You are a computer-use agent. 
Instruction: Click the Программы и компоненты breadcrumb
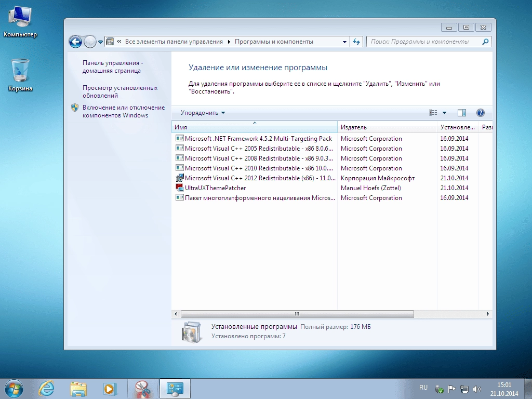tap(274, 42)
